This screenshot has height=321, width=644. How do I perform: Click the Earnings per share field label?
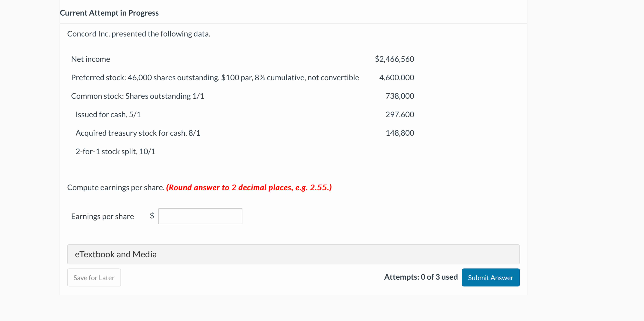(x=102, y=217)
